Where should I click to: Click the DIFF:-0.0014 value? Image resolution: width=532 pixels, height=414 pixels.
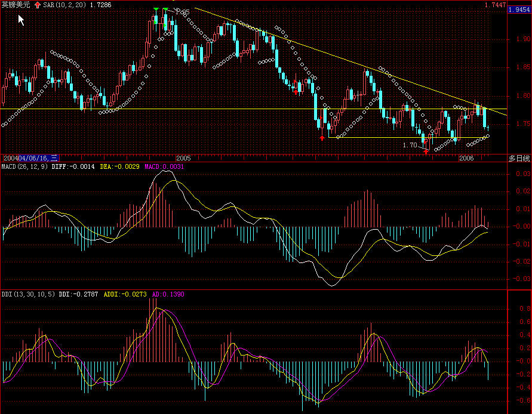tap(73, 166)
